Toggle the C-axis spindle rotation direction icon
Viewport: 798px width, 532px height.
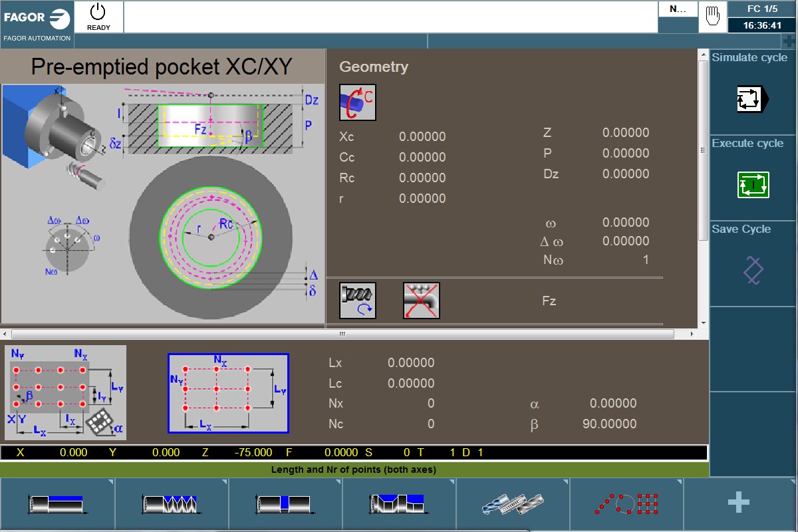pos(357,102)
